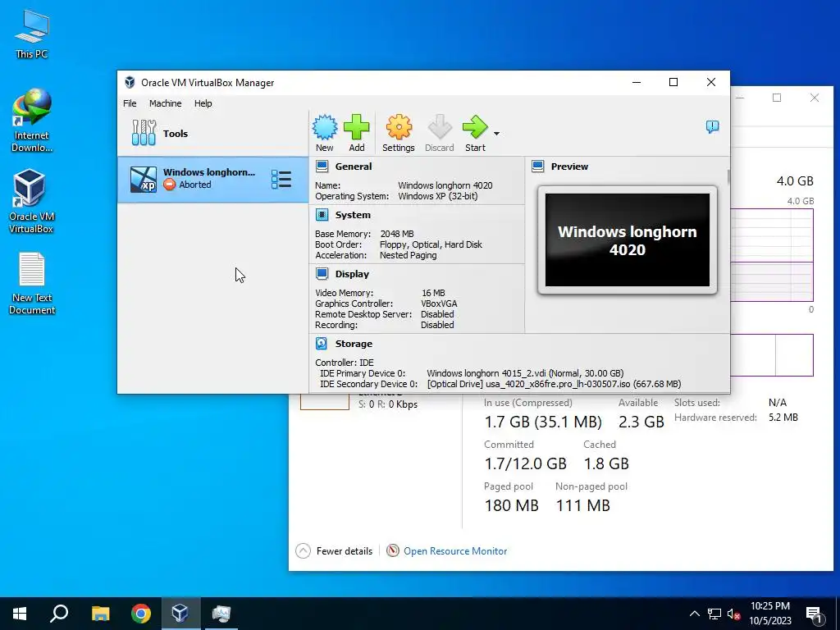Click the Video Memory 16 MB value
The image size is (840, 630).
coord(433,293)
